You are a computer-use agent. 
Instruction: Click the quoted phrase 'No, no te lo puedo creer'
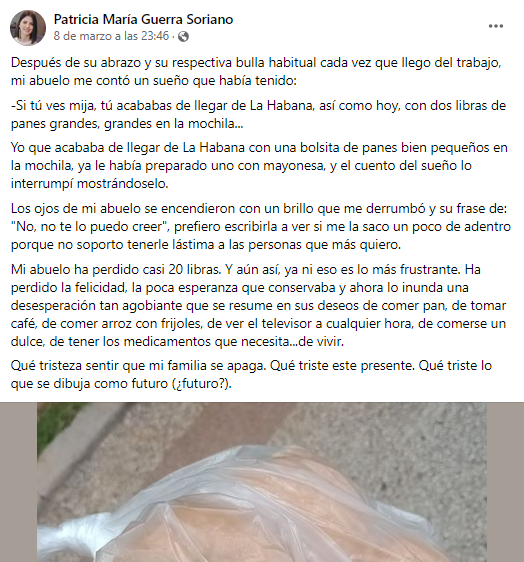90,227
